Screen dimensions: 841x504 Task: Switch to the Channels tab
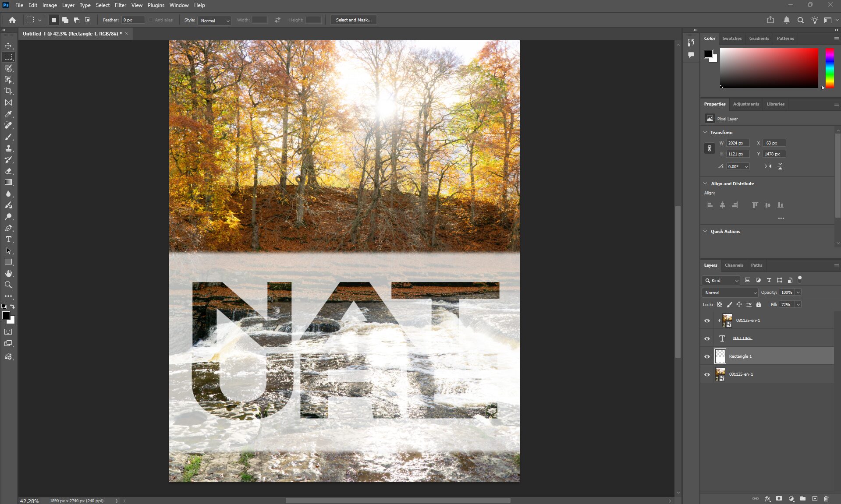click(x=734, y=265)
